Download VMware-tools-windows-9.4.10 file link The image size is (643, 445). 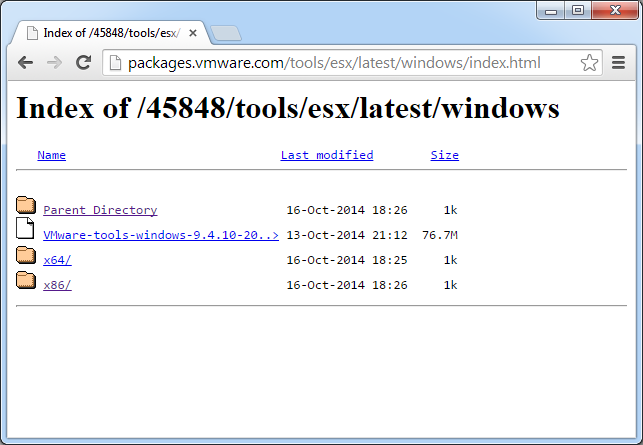pyautogui.click(x=161, y=235)
